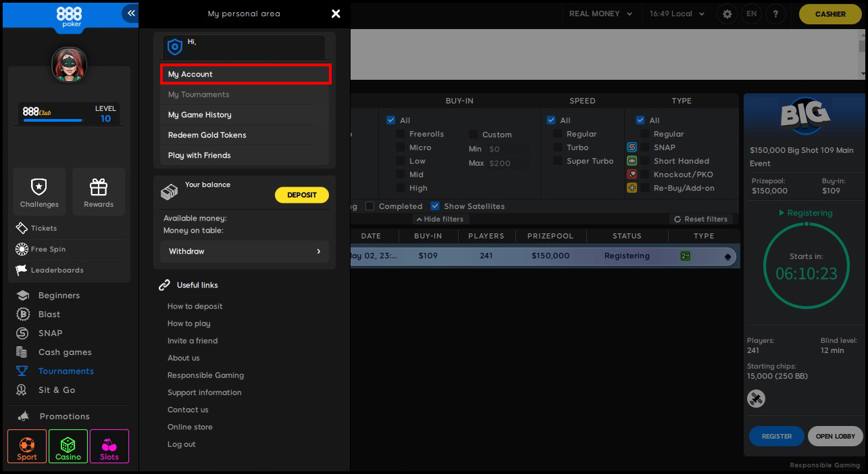Launch Slots cherry button
Screen dimensions: 868x474
click(109, 446)
